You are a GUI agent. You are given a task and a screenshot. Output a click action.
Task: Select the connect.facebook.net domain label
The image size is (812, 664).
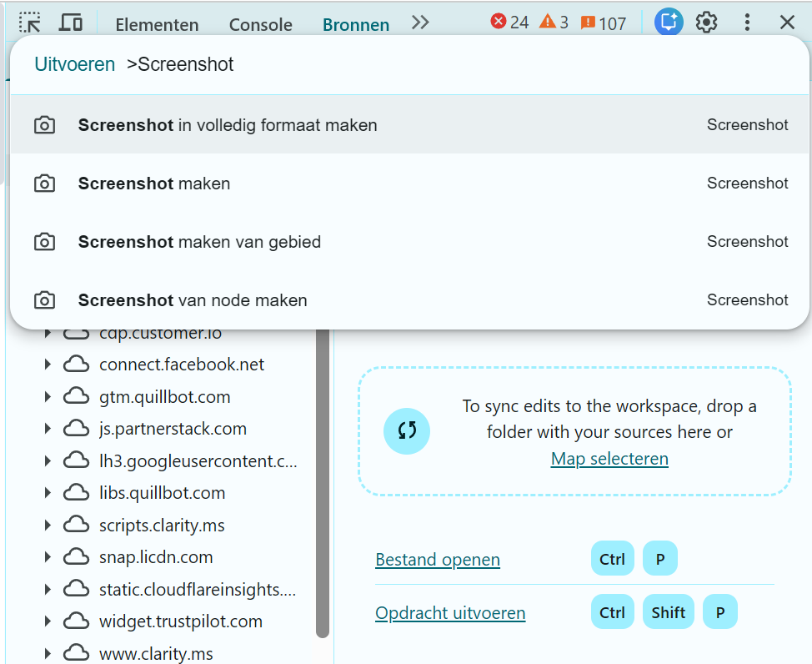click(x=181, y=365)
